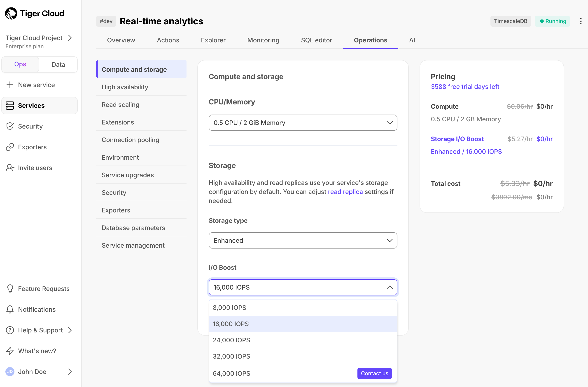Image resolution: width=588 pixels, height=387 pixels.
Task: Select Service upgrades section
Action: 141,175
